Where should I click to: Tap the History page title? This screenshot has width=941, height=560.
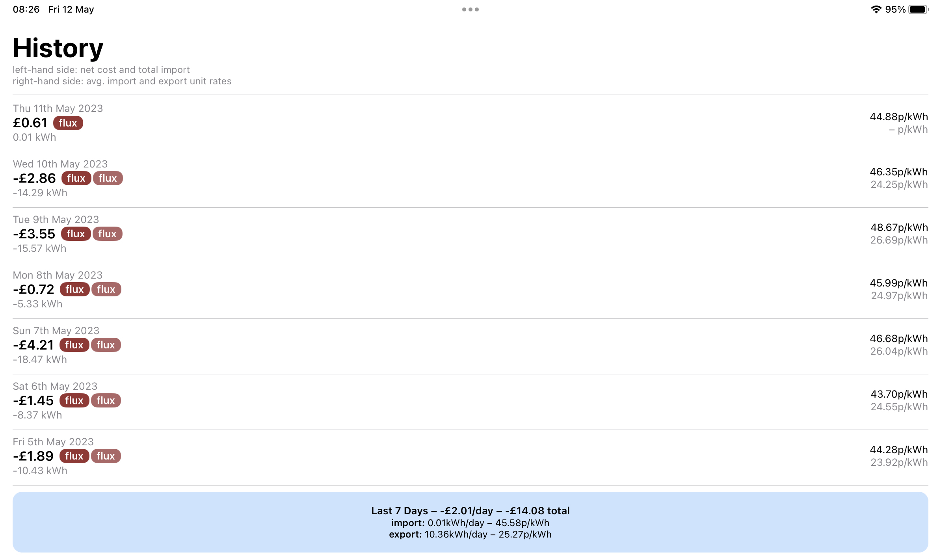(58, 48)
